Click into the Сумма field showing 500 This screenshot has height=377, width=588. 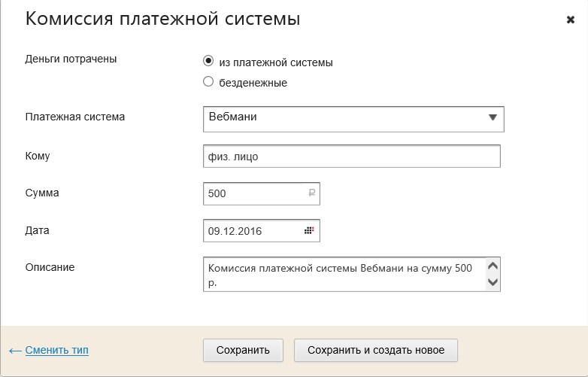pos(254,193)
